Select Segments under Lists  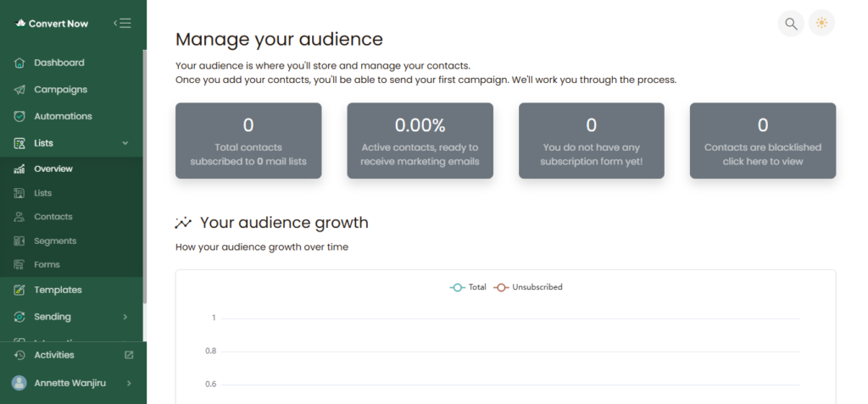55,241
